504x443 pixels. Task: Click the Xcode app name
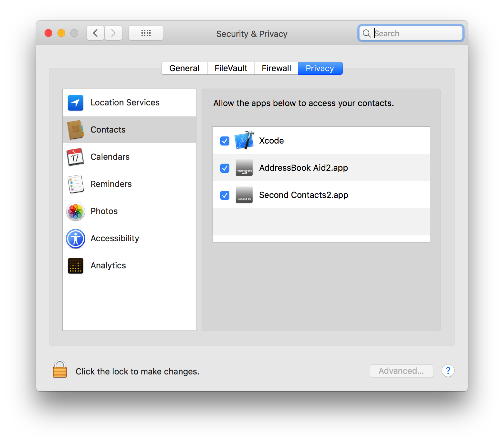271,141
